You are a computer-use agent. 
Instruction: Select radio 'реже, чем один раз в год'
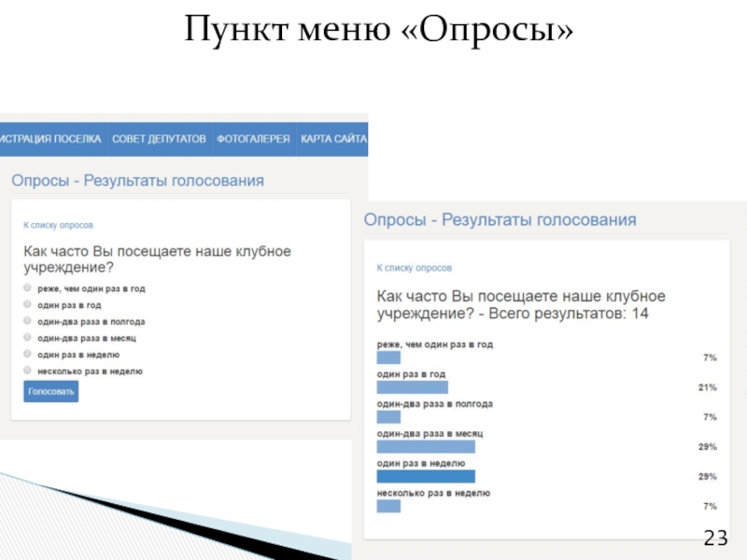(x=27, y=287)
